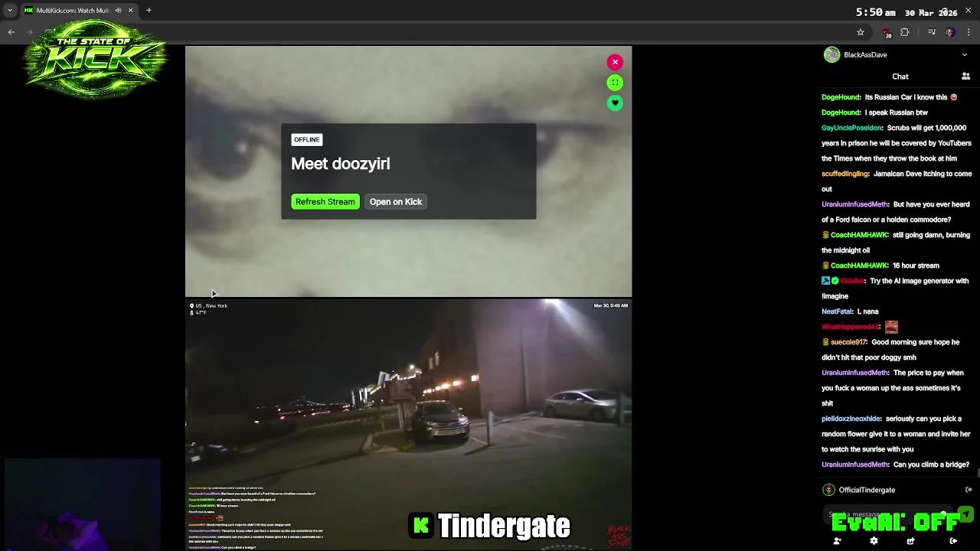Click UraniumInfusedMeth on bridge message

[x=855, y=465]
